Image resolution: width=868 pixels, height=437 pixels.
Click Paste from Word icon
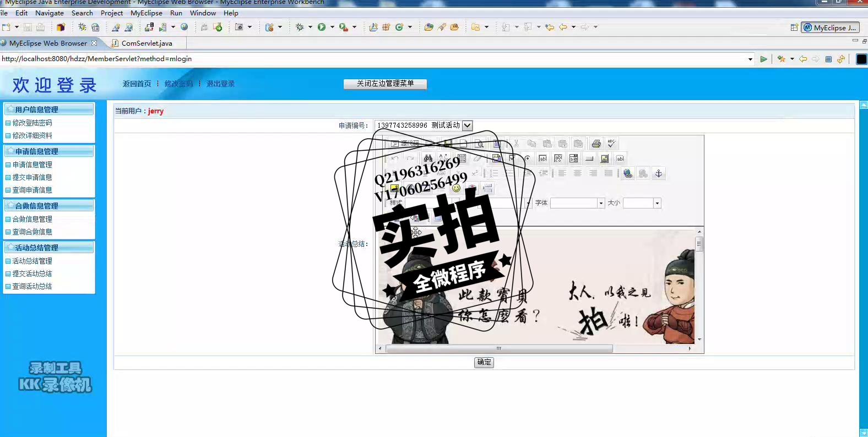[x=578, y=144]
